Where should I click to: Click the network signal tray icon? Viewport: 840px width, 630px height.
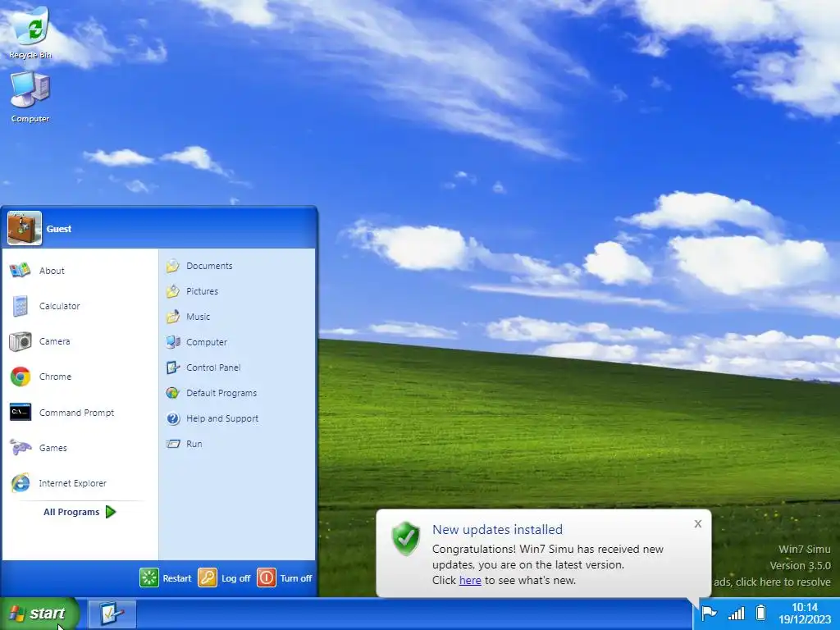tap(736, 613)
